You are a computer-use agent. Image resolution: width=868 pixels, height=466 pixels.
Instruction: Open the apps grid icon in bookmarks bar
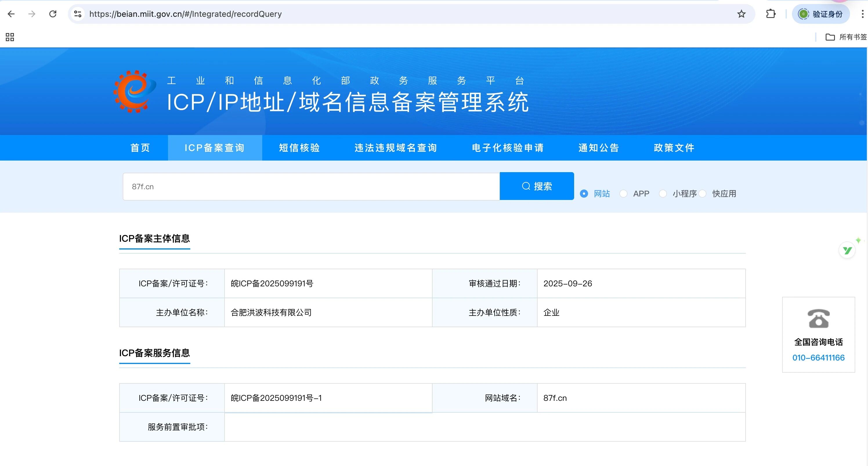[10, 37]
